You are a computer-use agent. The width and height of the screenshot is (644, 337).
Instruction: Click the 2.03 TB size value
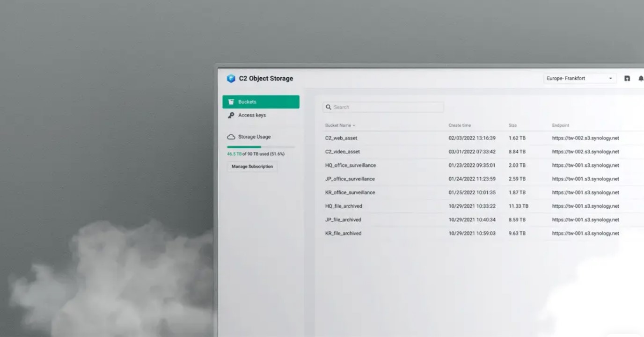[517, 165]
